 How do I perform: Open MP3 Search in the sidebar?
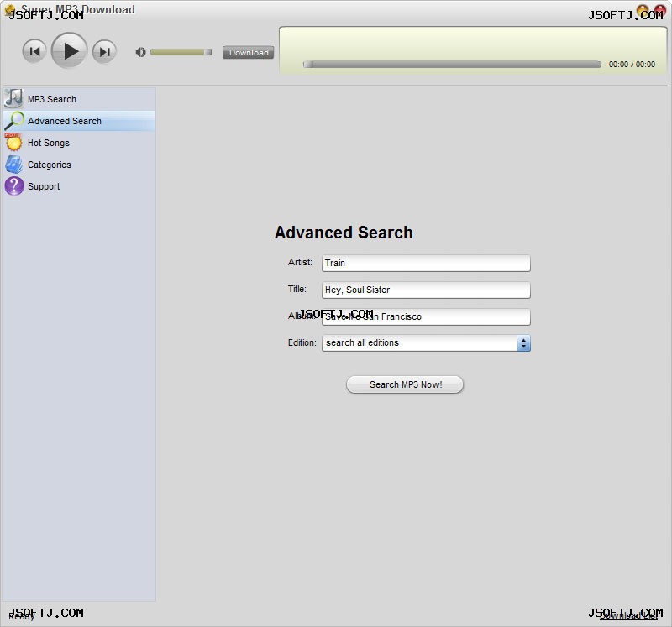79,99
